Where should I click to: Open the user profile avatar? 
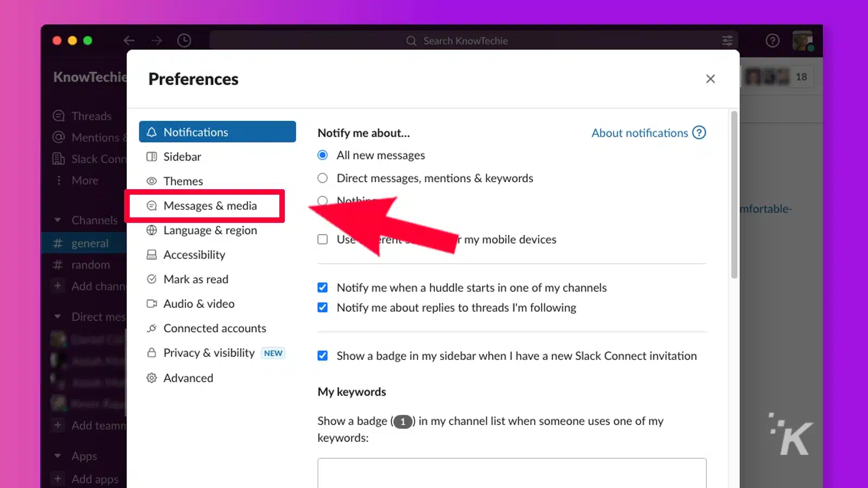[802, 41]
